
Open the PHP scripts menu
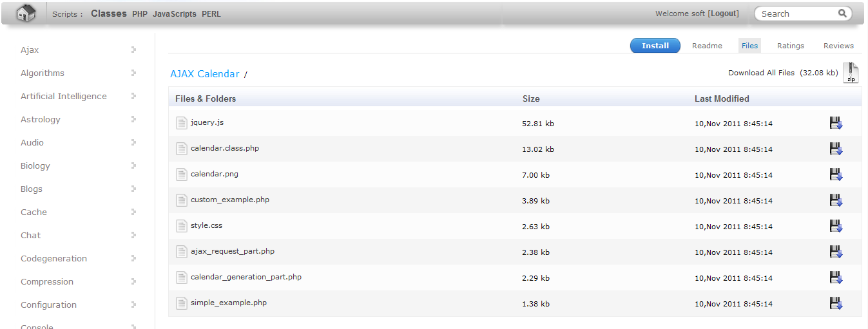[x=140, y=14]
